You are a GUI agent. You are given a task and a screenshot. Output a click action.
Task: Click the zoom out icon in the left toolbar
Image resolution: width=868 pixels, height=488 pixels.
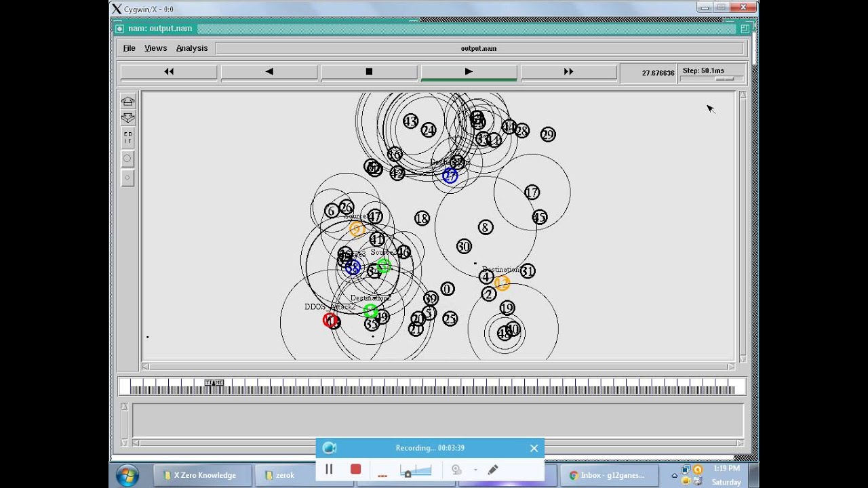pos(127,118)
